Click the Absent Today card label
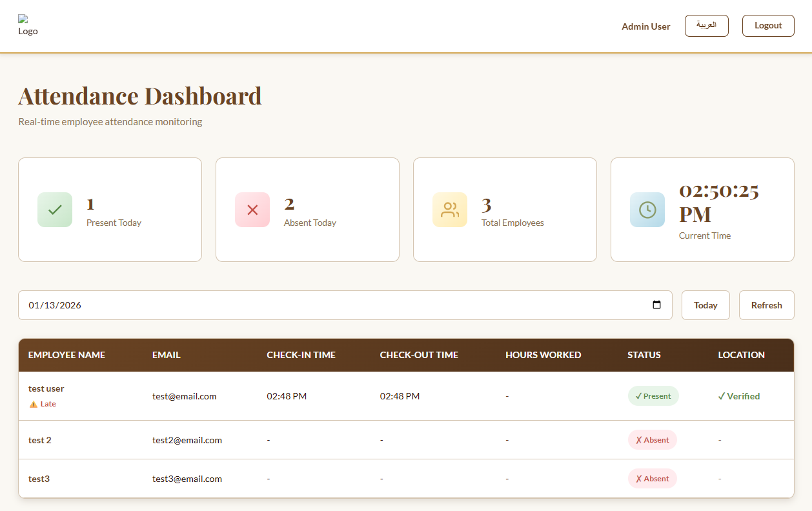This screenshot has width=812, height=511. [310, 223]
